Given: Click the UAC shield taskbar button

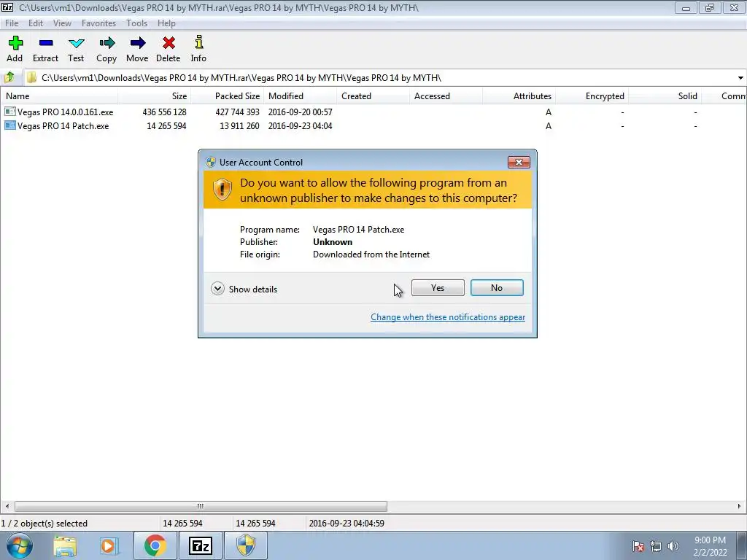Looking at the screenshot, I should pos(245,545).
